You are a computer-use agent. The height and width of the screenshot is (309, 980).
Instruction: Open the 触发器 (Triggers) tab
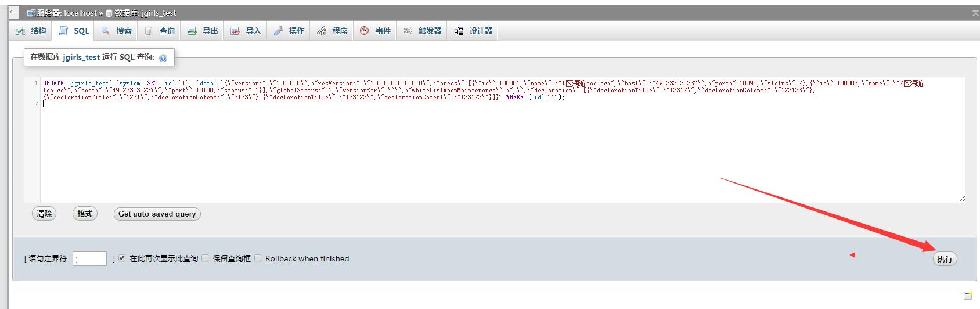[x=423, y=31]
